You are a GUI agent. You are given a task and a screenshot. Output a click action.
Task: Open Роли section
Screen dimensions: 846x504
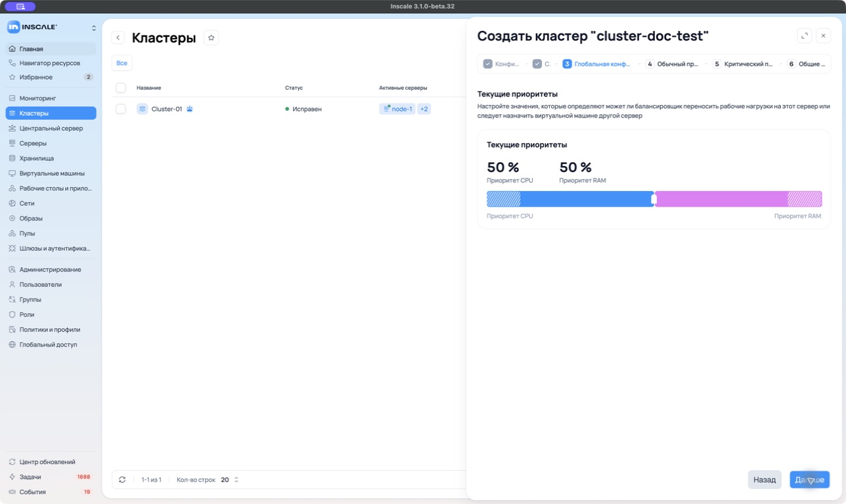tap(51, 314)
